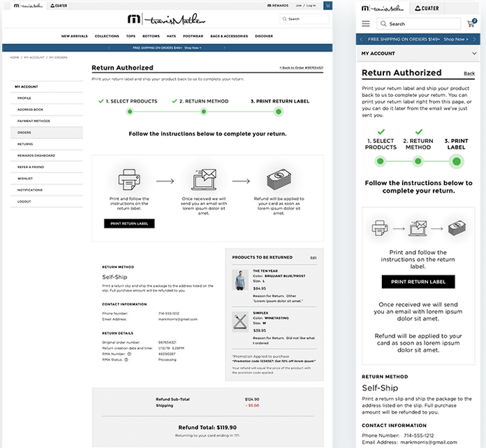Viewport: 486px width, 448px height.
Task: Open Profile in account sidebar
Action: coord(47,98)
